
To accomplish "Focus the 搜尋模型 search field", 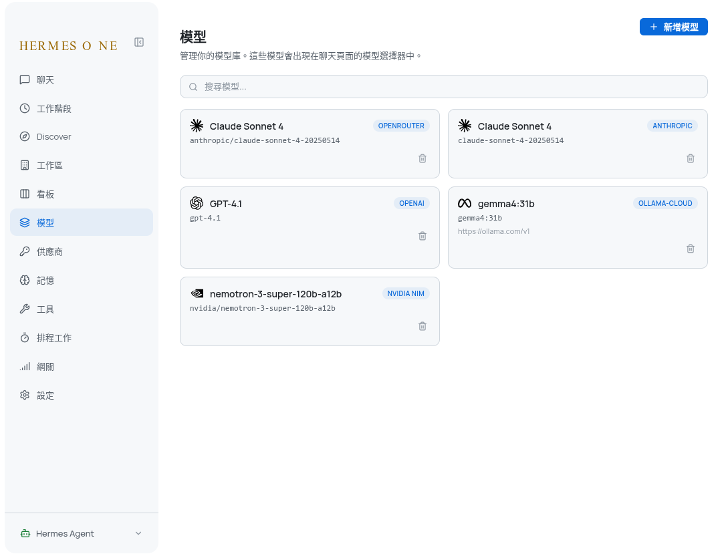I will tap(444, 87).
